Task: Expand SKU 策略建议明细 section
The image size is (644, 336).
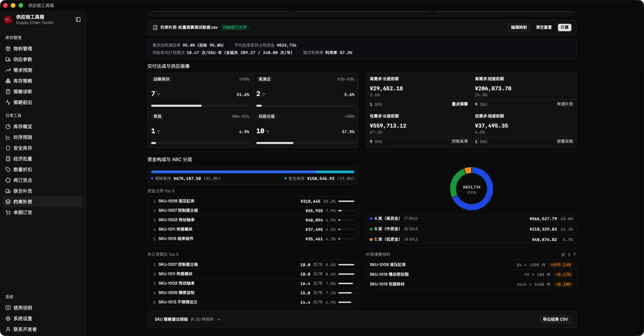Action: (188, 320)
